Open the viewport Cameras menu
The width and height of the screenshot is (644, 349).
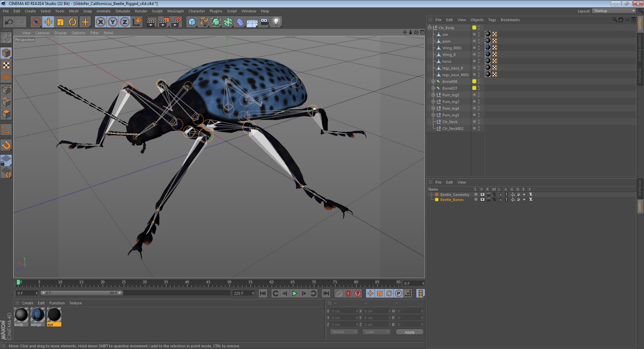pos(42,33)
